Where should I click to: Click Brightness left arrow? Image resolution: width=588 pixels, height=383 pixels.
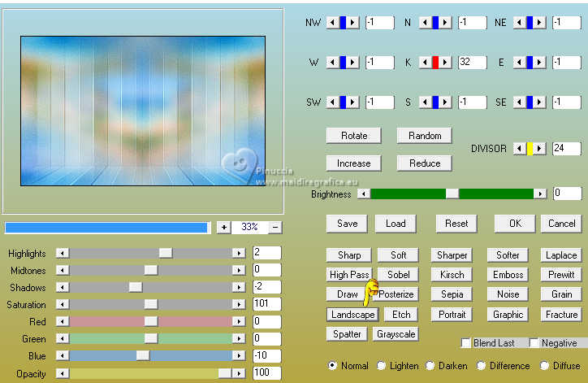364,194
